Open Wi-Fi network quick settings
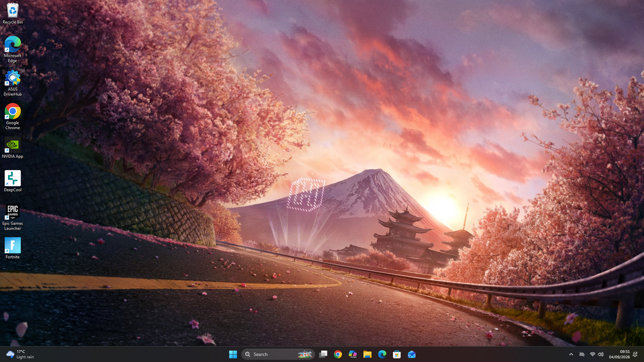 [592, 354]
